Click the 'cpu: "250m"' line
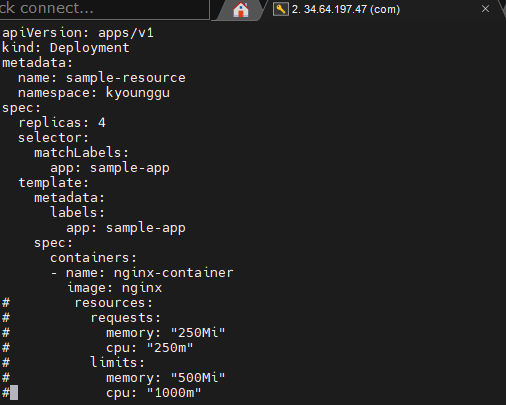Viewport: 506px width, 405px height. 150,348
